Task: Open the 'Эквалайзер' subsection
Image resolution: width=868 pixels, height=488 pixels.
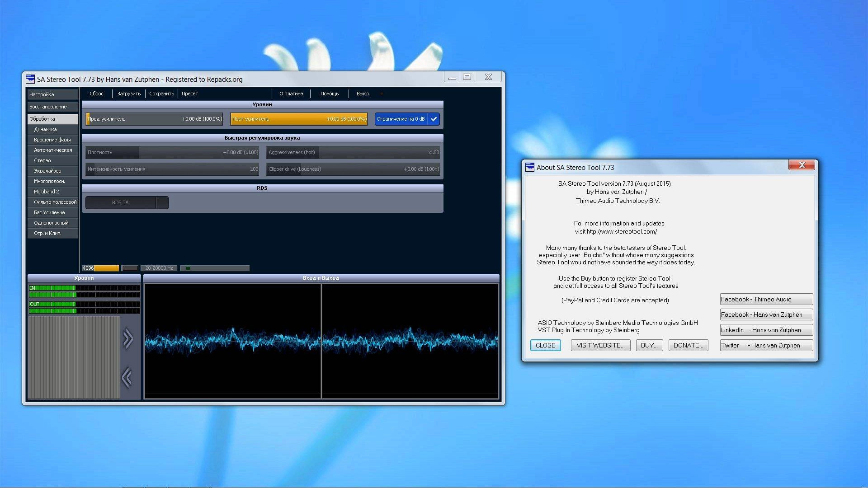Action: coord(52,171)
